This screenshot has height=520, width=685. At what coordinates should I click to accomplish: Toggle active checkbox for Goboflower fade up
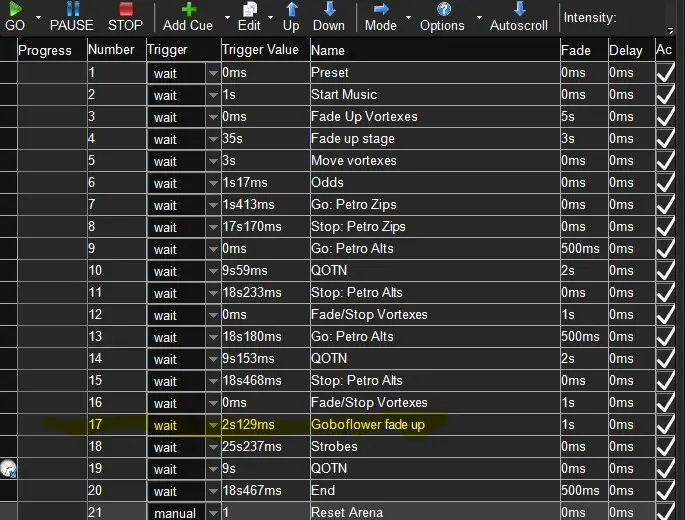[x=665, y=425]
